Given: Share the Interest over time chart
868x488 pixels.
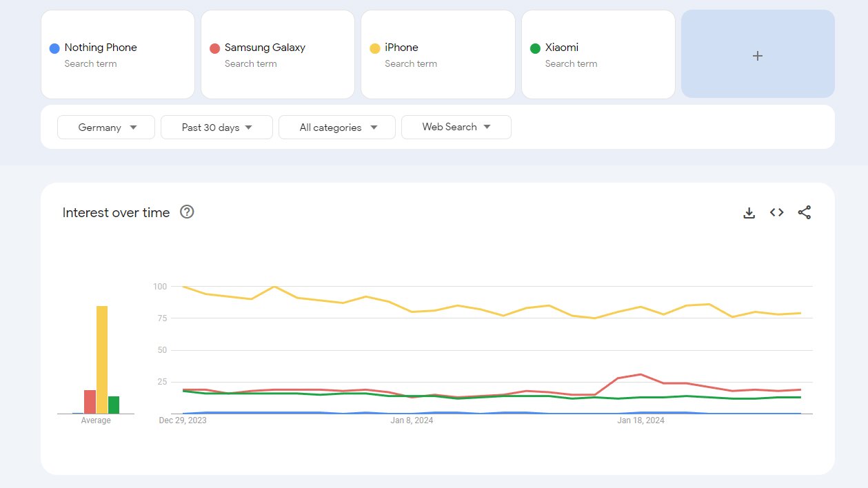Looking at the screenshot, I should tap(804, 213).
